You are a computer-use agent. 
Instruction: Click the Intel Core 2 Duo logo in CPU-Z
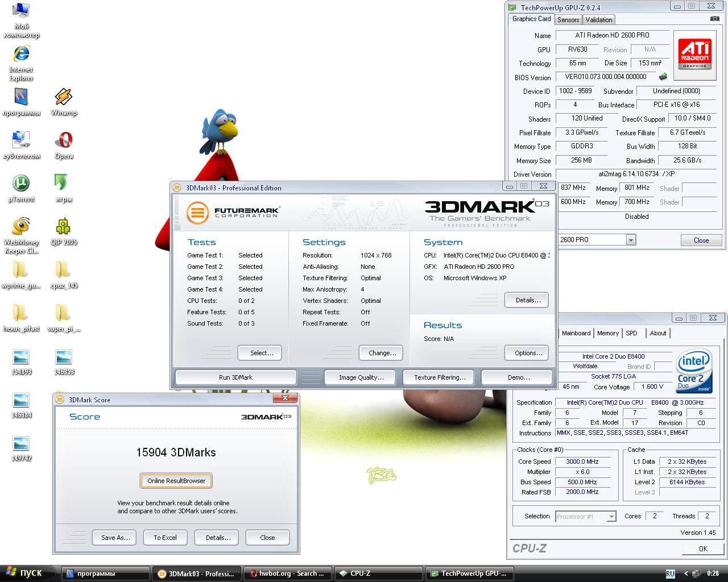click(x=694, y=372)
